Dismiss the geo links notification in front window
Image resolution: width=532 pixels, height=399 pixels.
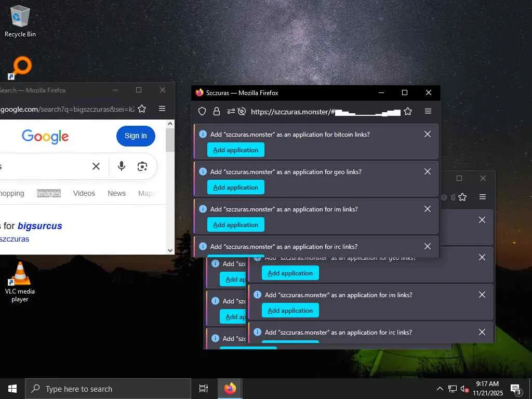tap(428, 171)
